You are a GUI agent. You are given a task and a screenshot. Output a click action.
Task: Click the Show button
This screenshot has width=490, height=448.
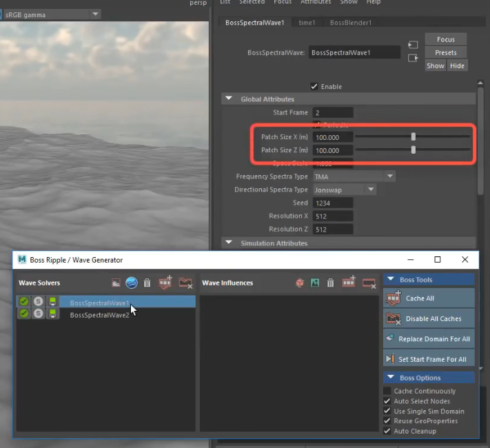[436, 65]
